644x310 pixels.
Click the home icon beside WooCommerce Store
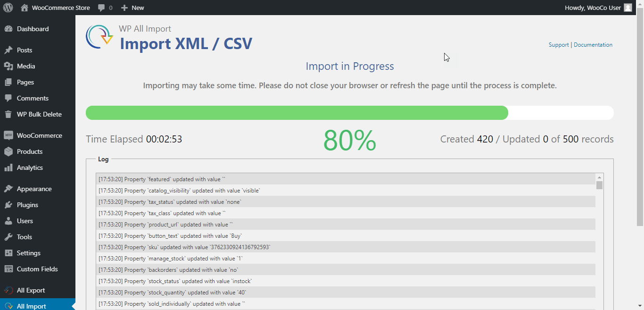pos(25,8)
